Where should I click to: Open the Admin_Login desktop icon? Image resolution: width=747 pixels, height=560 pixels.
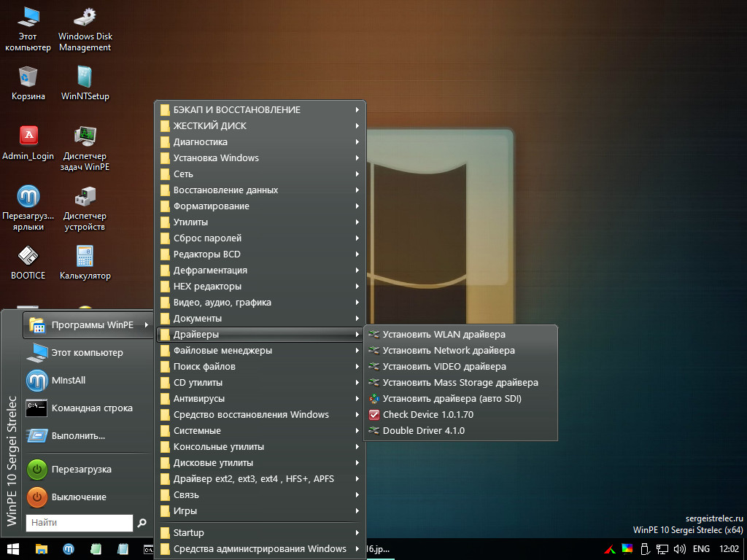(28, 143)
